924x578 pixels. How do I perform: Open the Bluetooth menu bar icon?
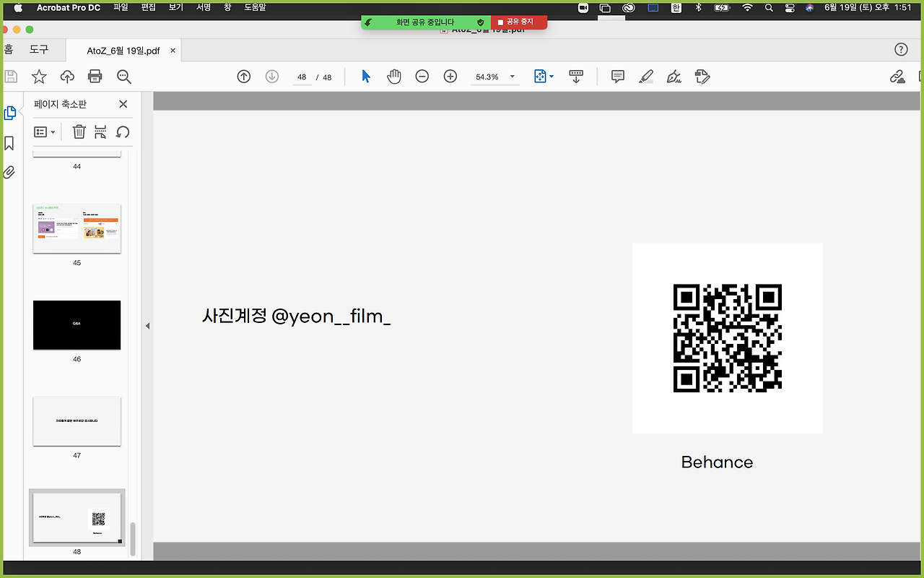(698, 7)
